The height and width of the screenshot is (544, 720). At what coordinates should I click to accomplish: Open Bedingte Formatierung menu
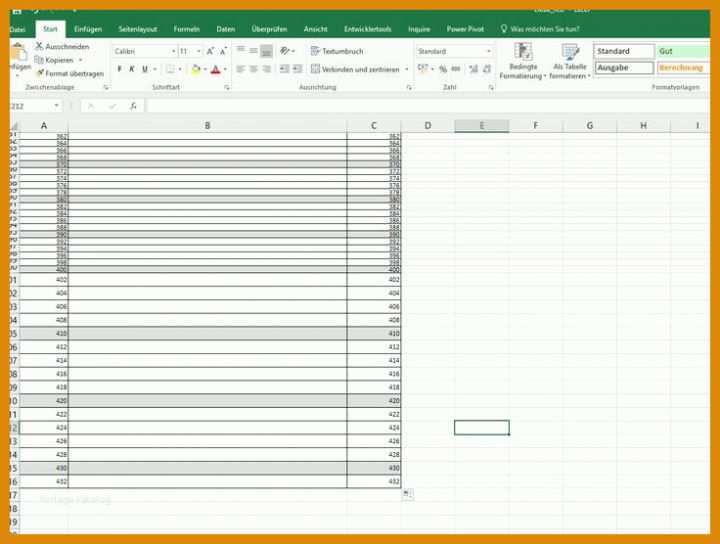click(523, 61)
